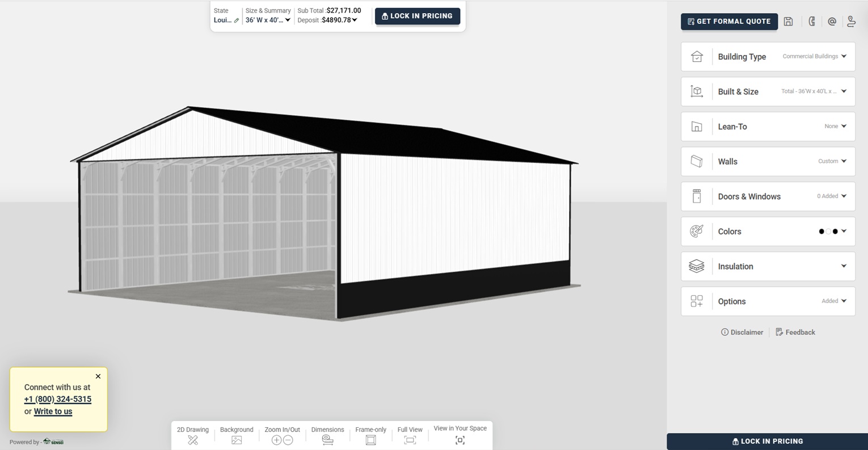Save the design with the floppy disk icon
This screenshot has height=450, width=868.
[x=788, y=22]
